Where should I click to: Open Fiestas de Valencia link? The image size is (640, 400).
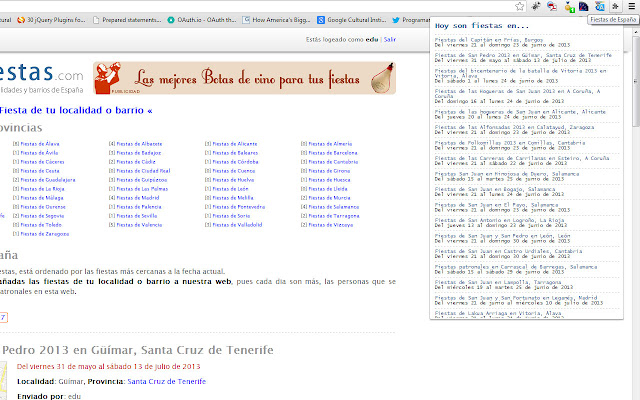pos(139,225)
